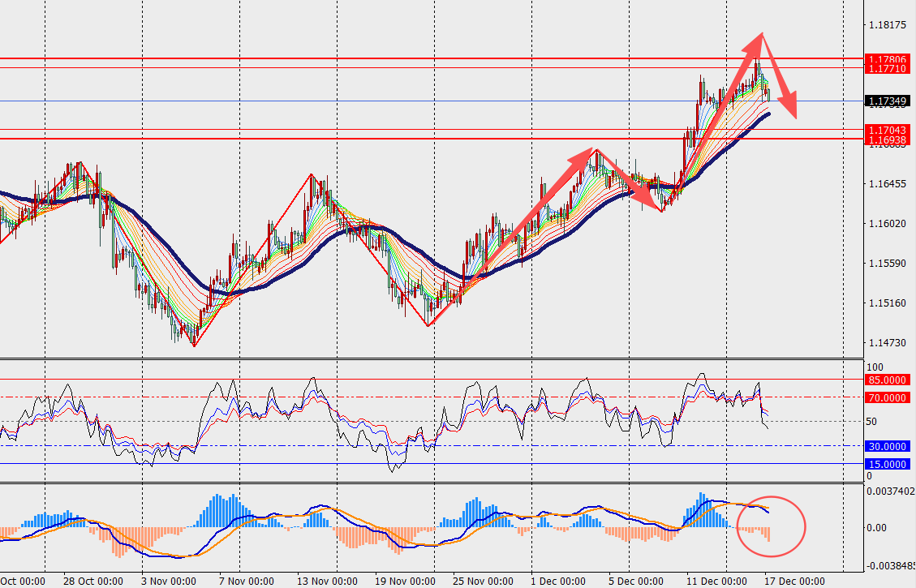
Task: Select the 0.00 MACD zero level label
Action: tap(879, 528)
